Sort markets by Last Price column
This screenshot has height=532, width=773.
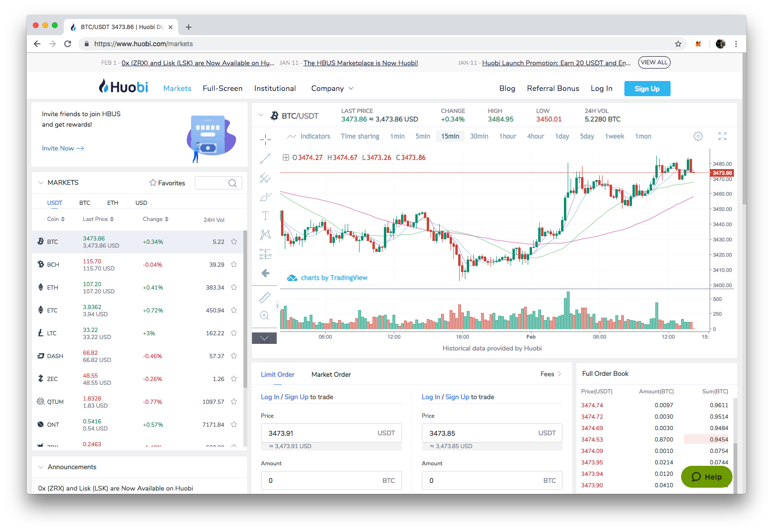pos(98,219)
